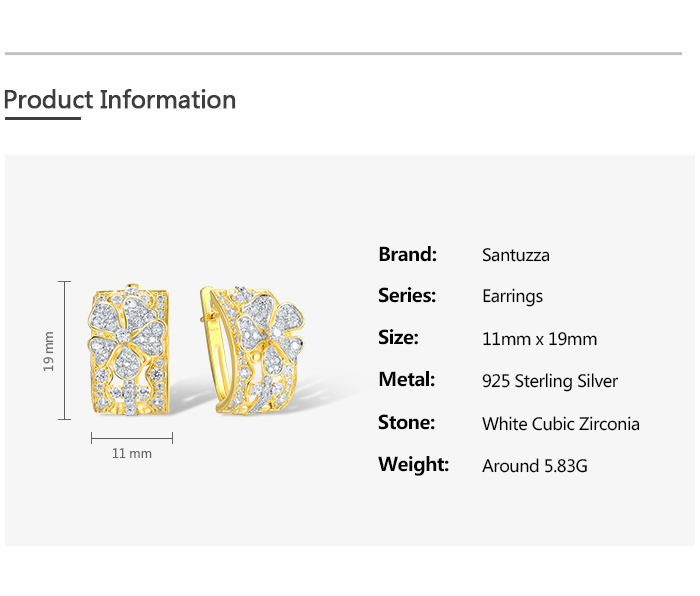Click the 11mm x 19mm size value
Viewport: 700px width, 596px height.
pos(539,339)
